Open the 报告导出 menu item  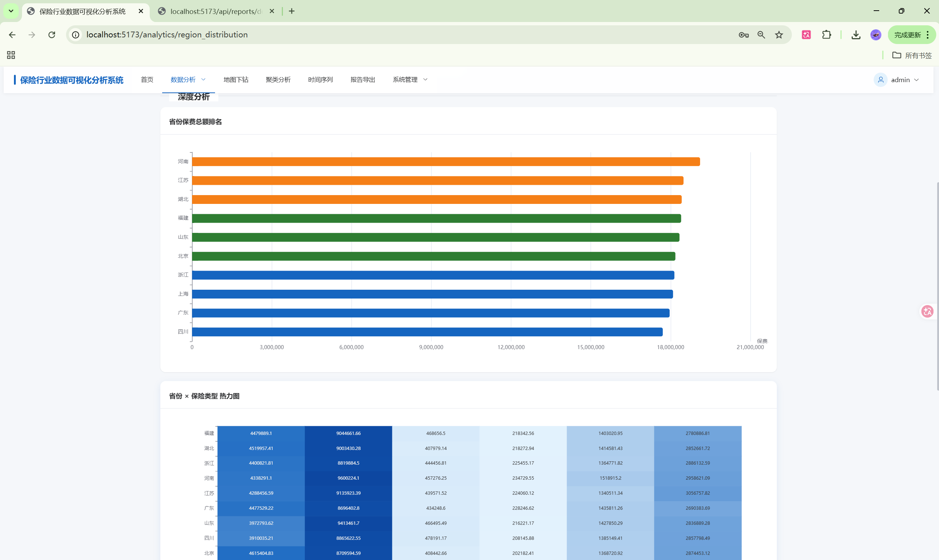(x=363, y=80)
